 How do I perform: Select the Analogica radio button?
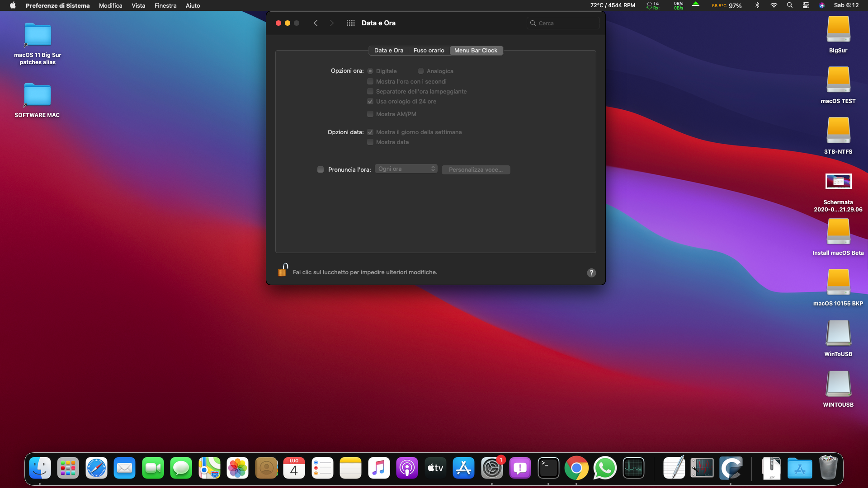(x=421, y=71)
